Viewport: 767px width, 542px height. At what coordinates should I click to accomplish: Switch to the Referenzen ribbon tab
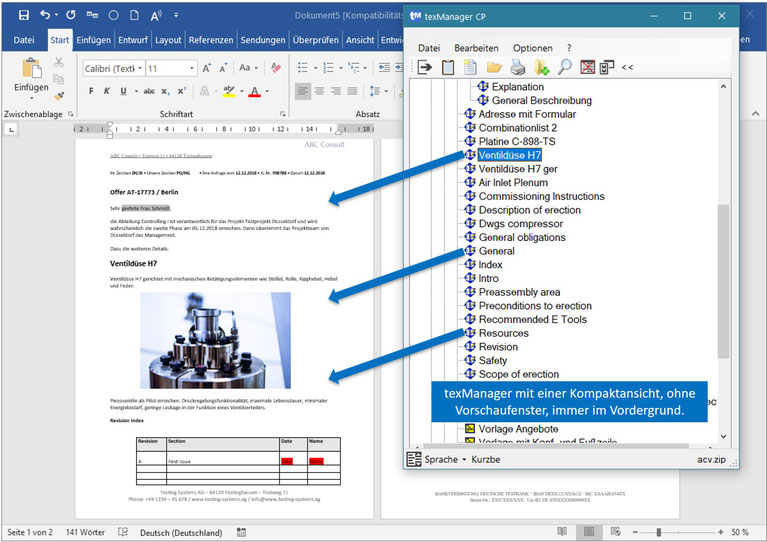[x=211, y=40]
